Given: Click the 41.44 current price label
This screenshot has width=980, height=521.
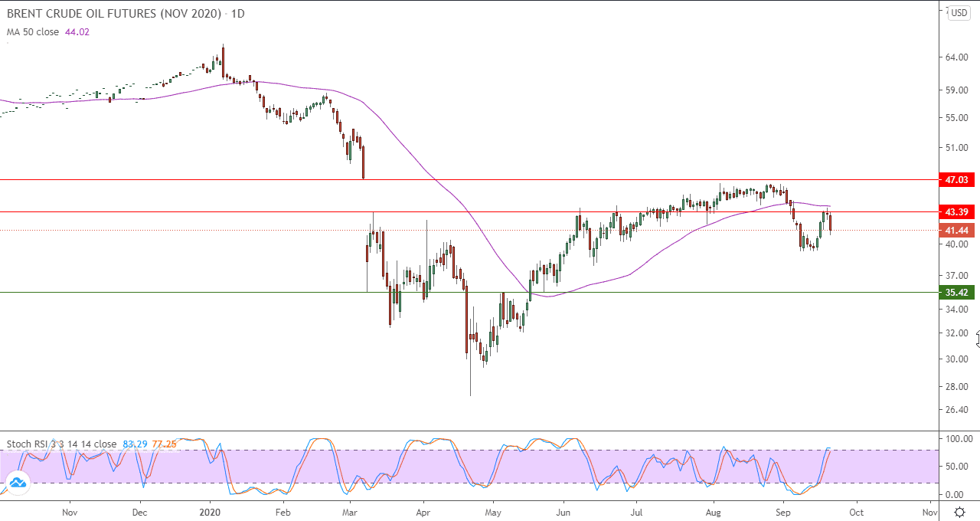Looking at the screenshot, I should coord(958,230).
